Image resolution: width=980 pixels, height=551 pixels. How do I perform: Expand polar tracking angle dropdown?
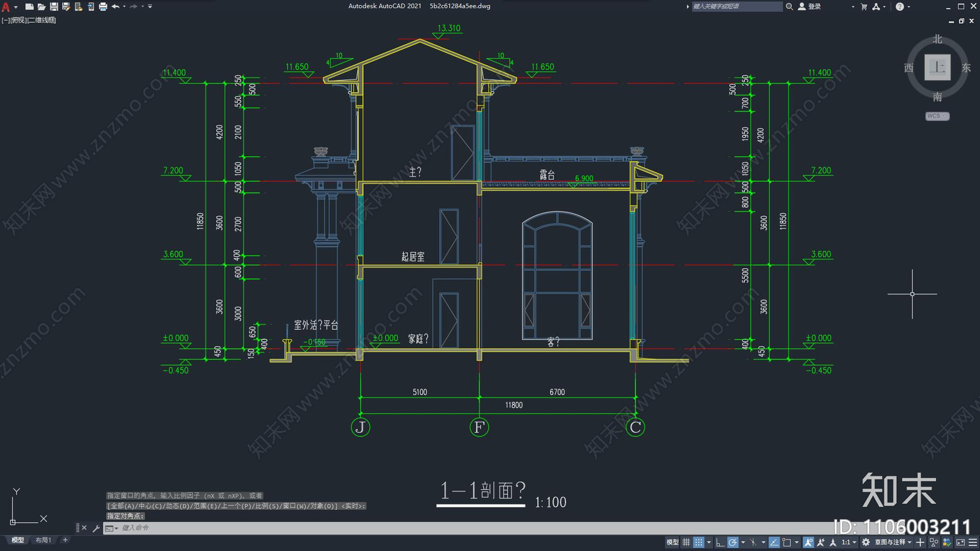click(x=743, y=542)
